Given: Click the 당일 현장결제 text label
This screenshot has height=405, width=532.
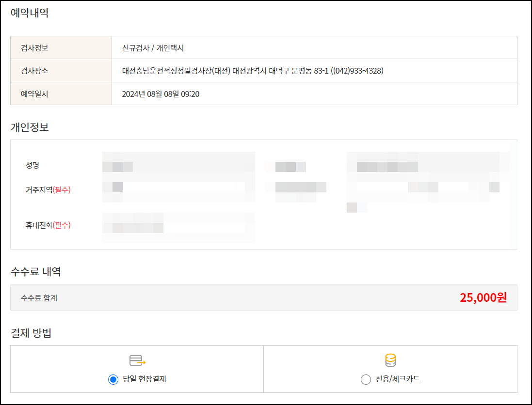Looking at the screenshot, I should [x=145, y=379].
